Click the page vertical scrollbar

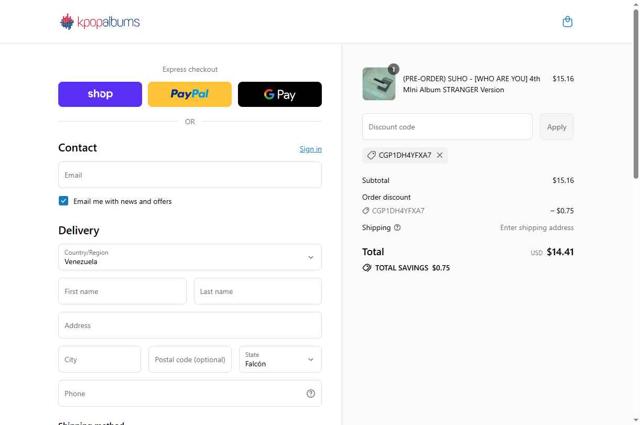click(636, 94)
